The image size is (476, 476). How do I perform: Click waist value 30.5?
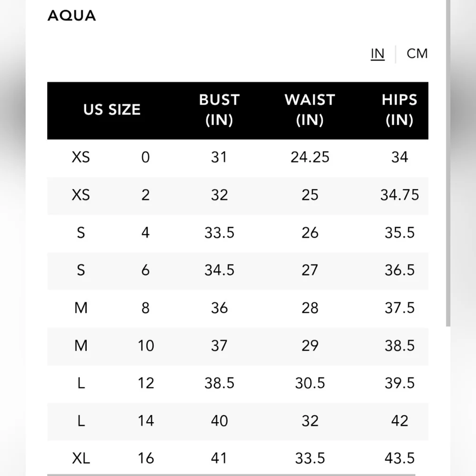310,383
